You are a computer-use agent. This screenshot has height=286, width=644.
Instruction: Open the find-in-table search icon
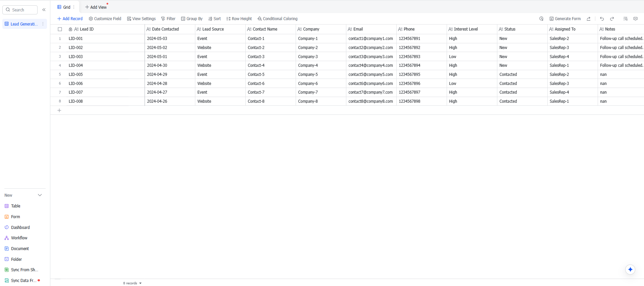625,19
